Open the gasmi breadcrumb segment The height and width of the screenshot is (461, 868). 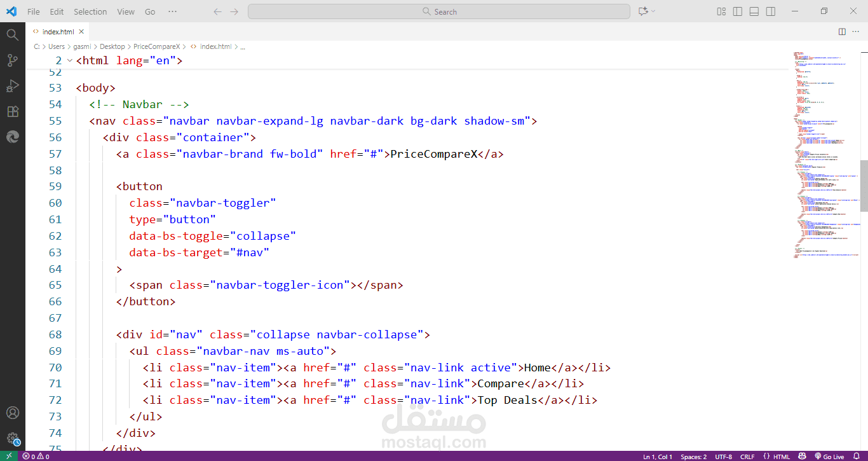(x=82, y=46)
